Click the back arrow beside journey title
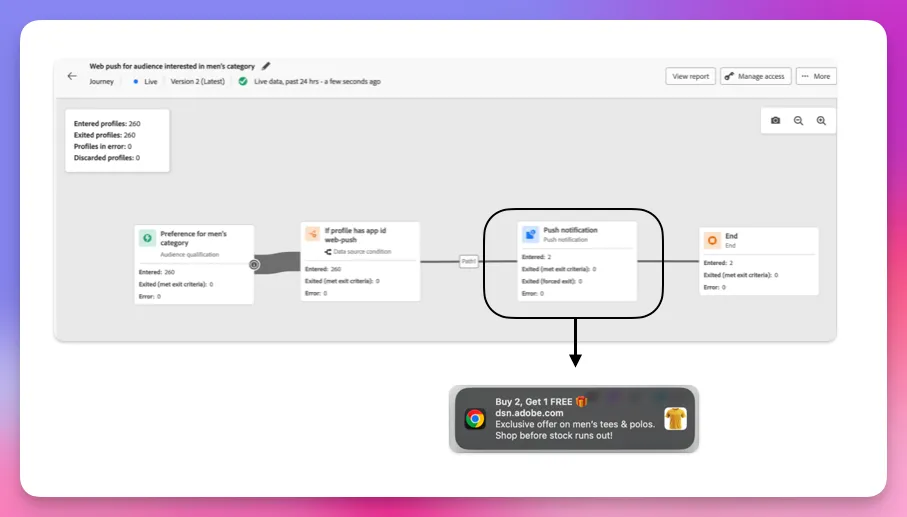This screenshot has height=517, width=907. click(x=72, y=76)
